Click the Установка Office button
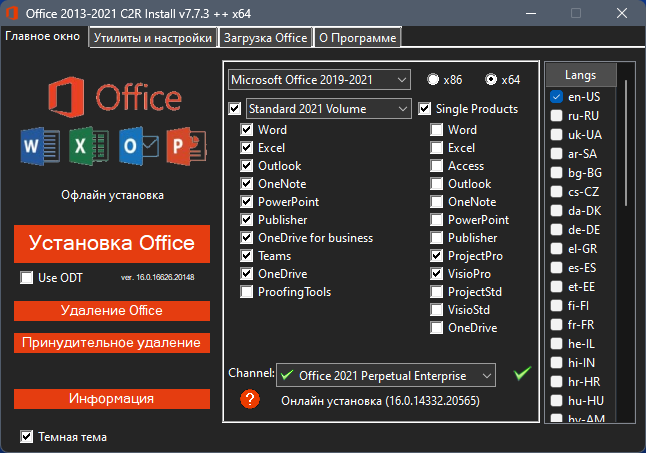646x453 pixels. pos(112,243)
